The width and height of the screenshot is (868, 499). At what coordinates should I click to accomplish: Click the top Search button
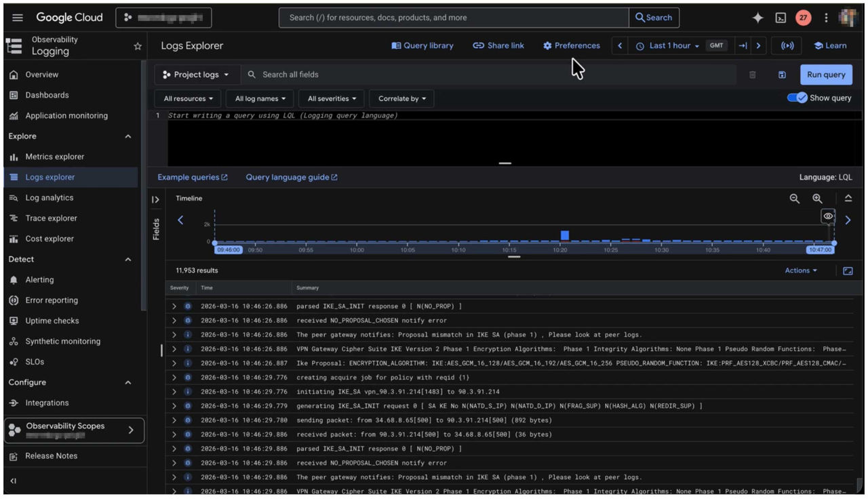point(654,18)
